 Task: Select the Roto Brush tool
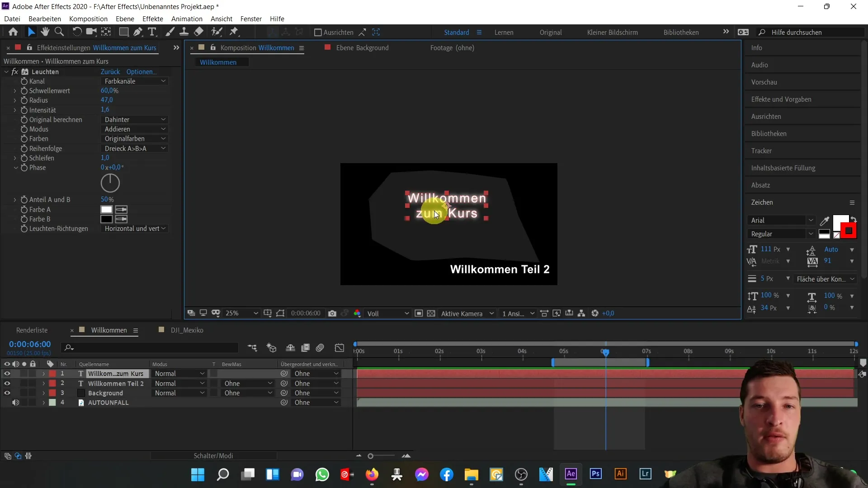coord(217,32)
